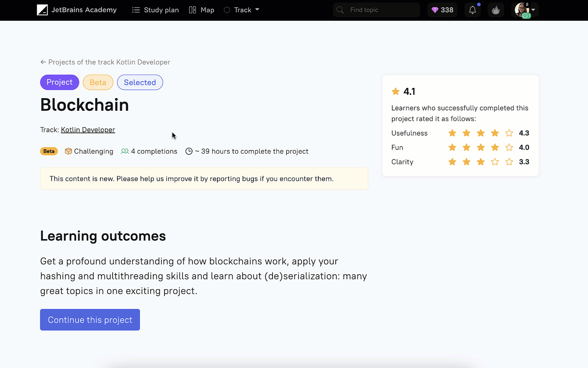Click the Challenging difficulty cube icon
Image resolution: width=588 pixels, height=368 pixels.
[x=68, y=151]
